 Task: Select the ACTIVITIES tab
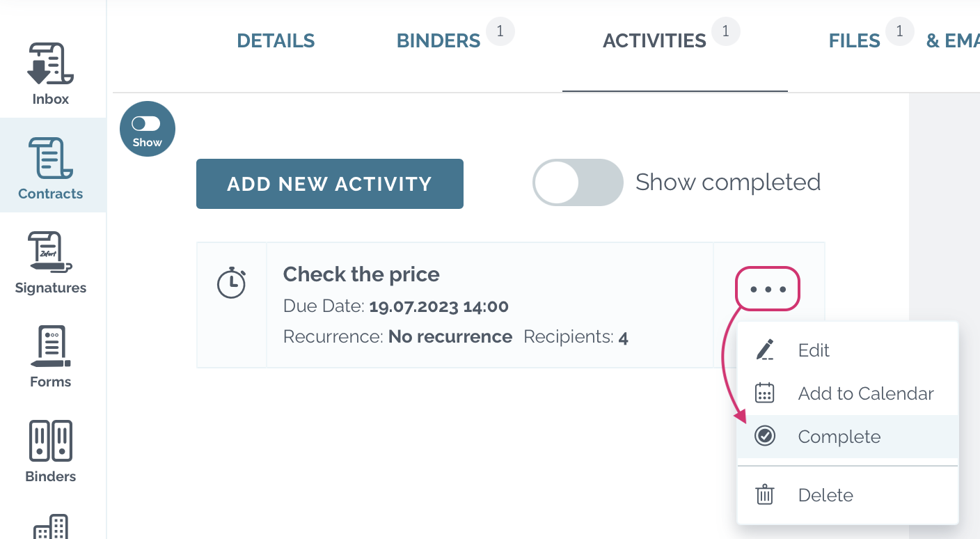tap(654, 41)
